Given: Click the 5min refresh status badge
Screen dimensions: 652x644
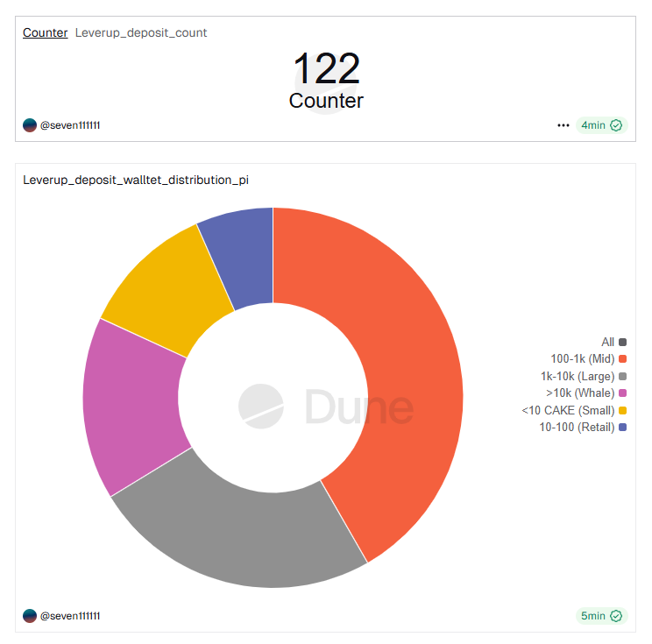Looking at the screenshot, I should (601, 616).
